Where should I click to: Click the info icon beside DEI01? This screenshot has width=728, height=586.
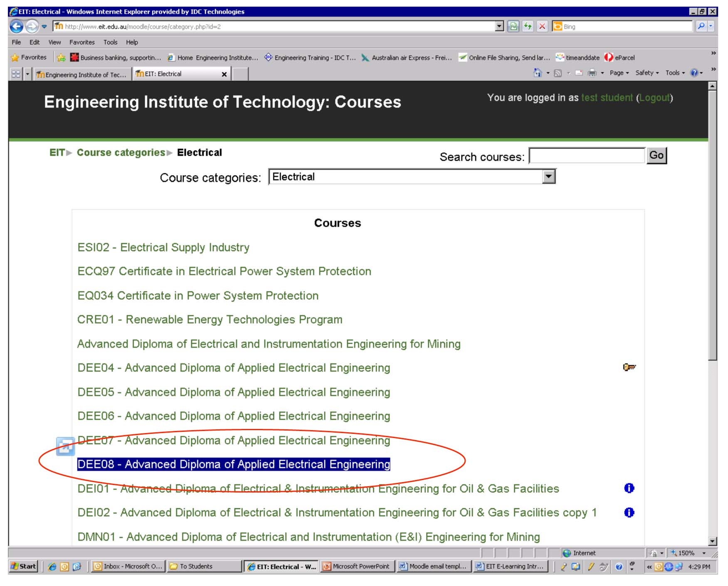pos(629,488)
